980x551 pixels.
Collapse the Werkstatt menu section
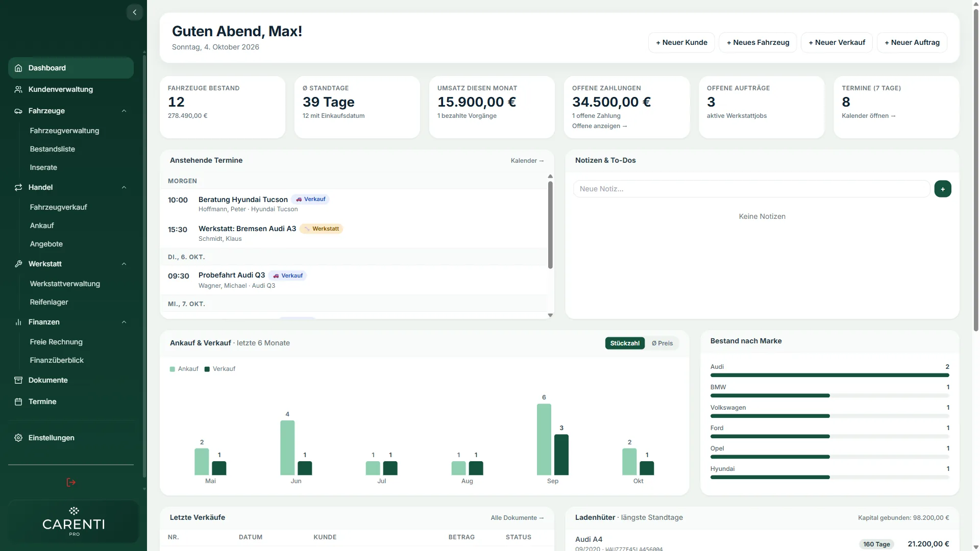124,264
